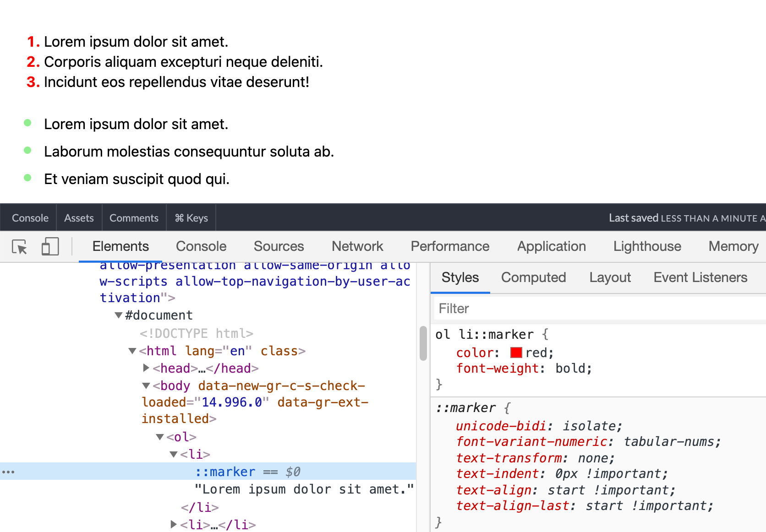The width and height of the screenshot is (766, 532).
Task: Toggle the device toolbar icon
Action: [x=50, y=246]
